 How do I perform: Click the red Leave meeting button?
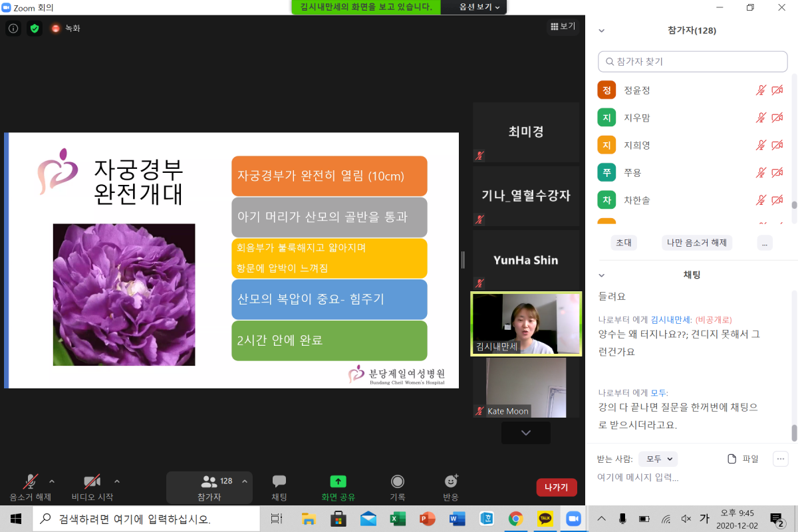556,487
